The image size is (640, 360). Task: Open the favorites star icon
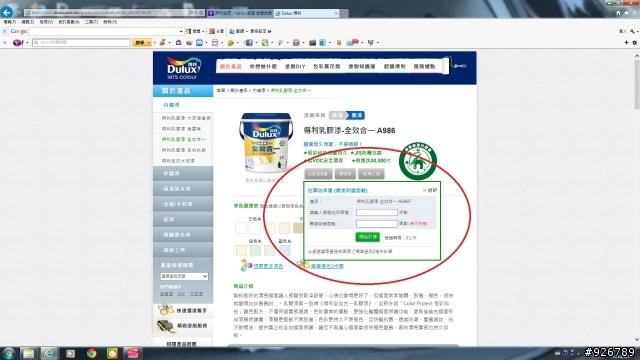(626, 13)
